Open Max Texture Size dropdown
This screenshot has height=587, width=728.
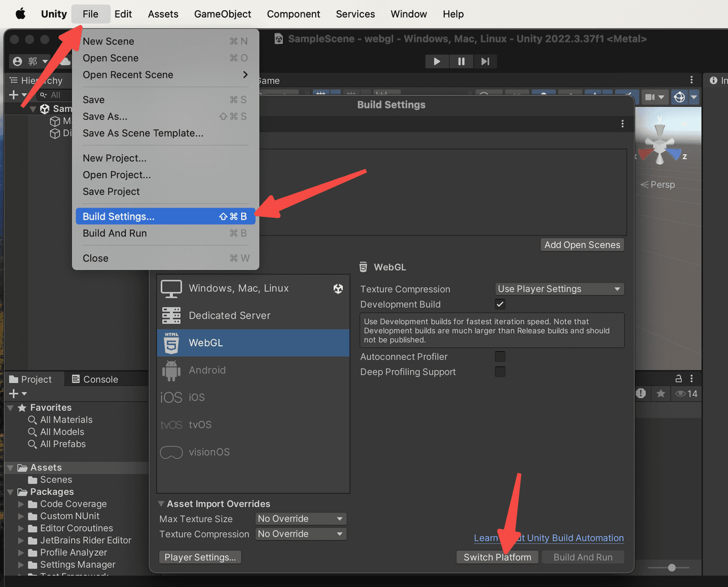(x=300, y=519)
